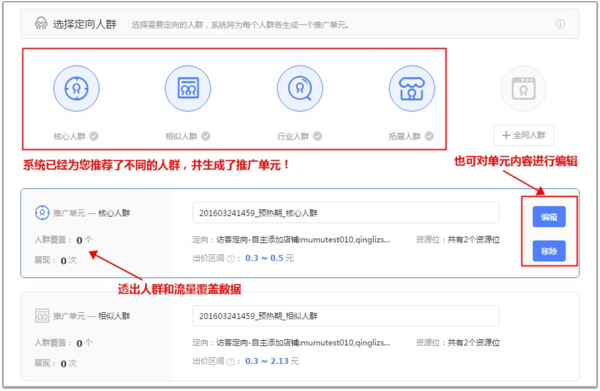Click the 推广单元 相似人群 unit icon
Image resolution: width=600 pixels, height=391 pixels.
42,316
